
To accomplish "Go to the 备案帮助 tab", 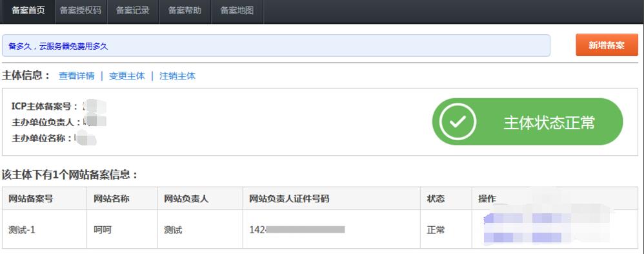I will coord(185,11).
